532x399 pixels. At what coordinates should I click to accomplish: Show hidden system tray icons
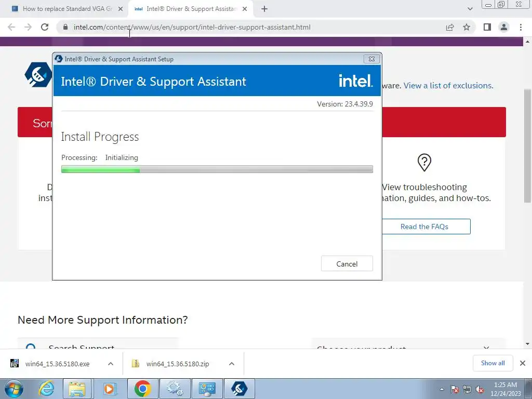(x=442, y=389)
